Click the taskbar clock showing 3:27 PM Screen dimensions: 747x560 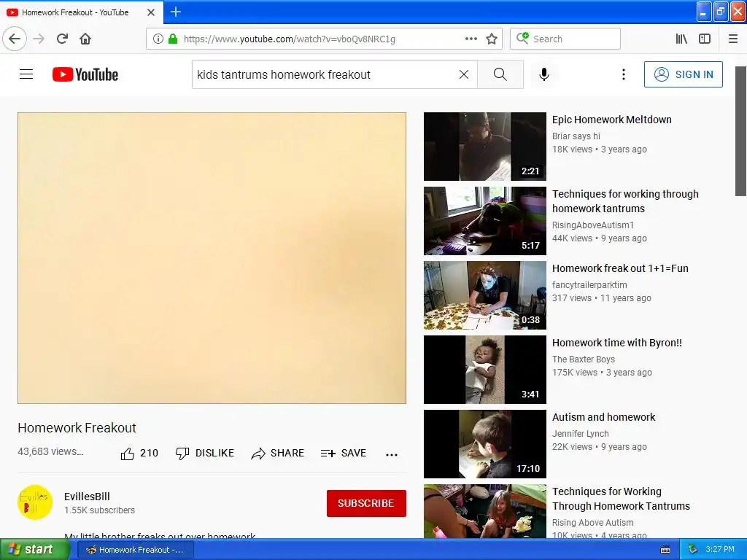(x=720, y=550)
